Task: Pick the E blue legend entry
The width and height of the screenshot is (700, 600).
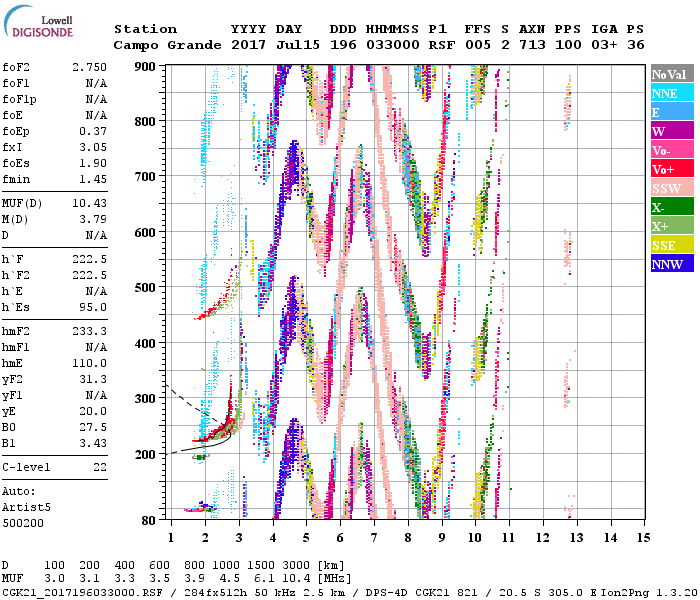Action: (x=671, y=112)
